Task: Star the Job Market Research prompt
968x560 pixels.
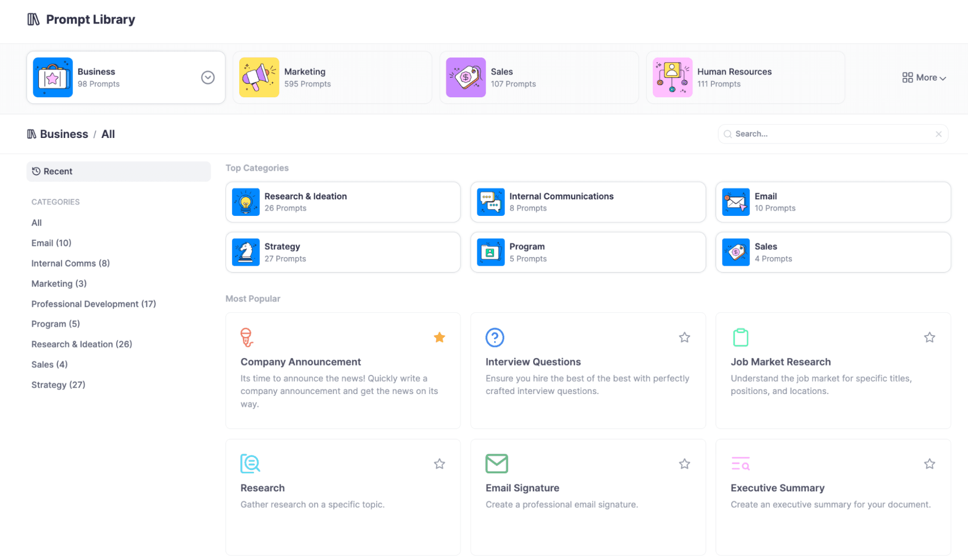Action: pyautogui.click(x=929, y=337)
